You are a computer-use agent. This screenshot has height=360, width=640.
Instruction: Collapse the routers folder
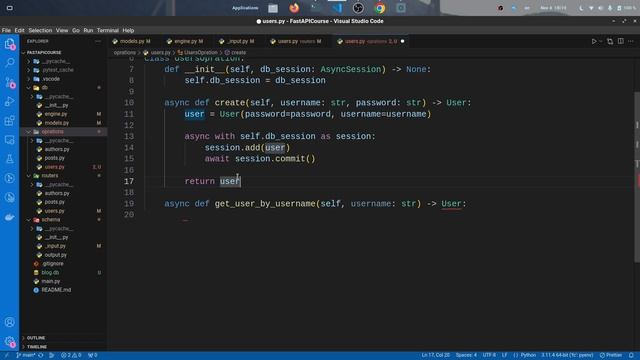click(50, 176)
